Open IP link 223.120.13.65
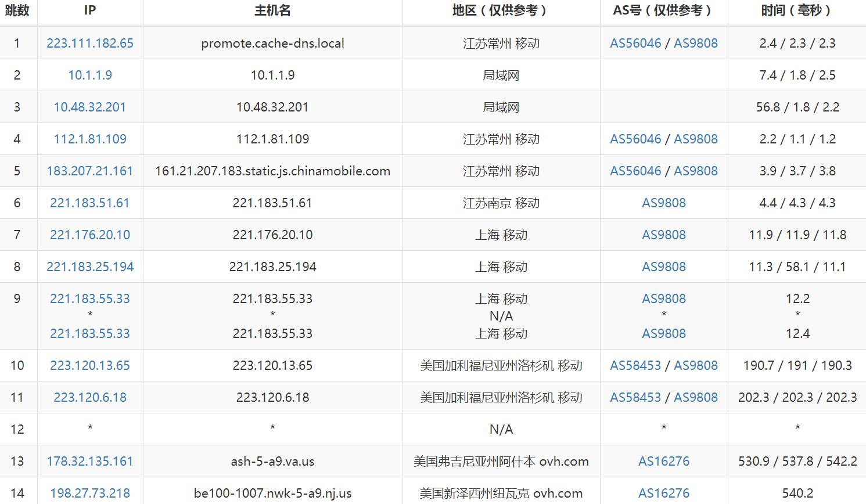The image size is (866, 504). click(x=90, y=365)
